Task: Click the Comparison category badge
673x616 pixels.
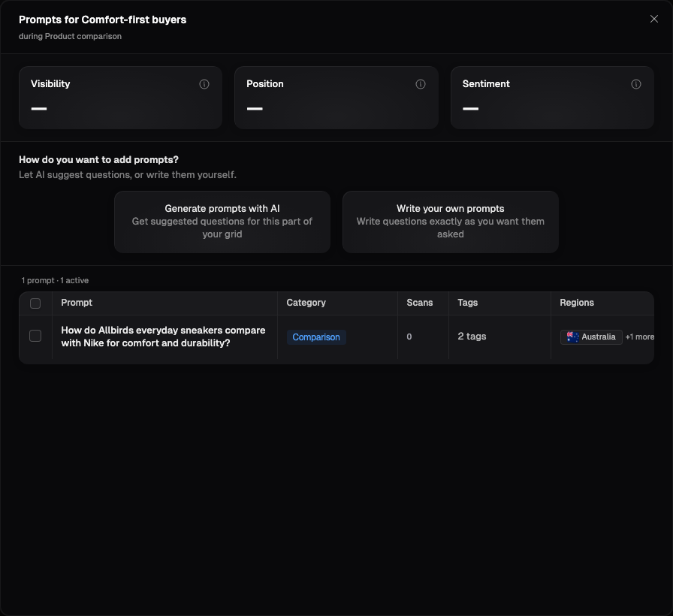Action: (x=316, y=337)
